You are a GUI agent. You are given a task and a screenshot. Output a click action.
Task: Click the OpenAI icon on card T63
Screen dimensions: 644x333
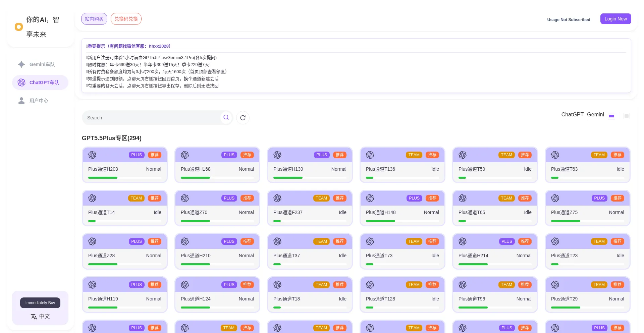(x=555, y=155)
